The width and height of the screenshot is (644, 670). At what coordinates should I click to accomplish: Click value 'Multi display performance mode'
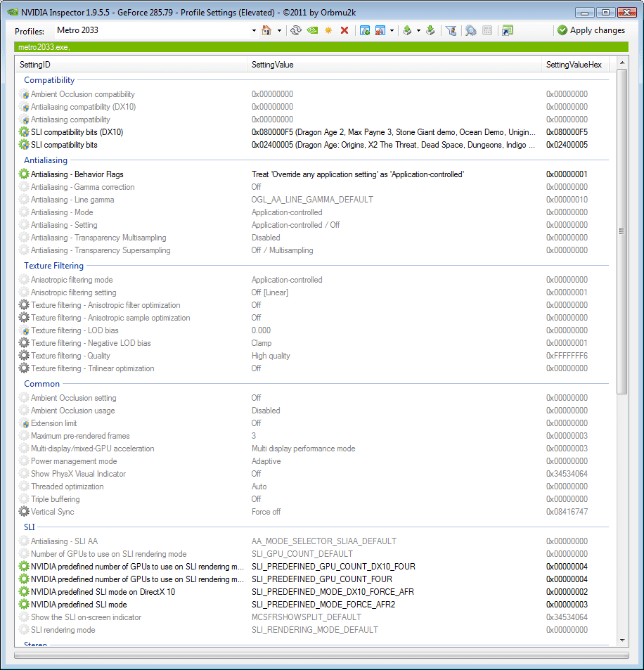click(304, 449)
